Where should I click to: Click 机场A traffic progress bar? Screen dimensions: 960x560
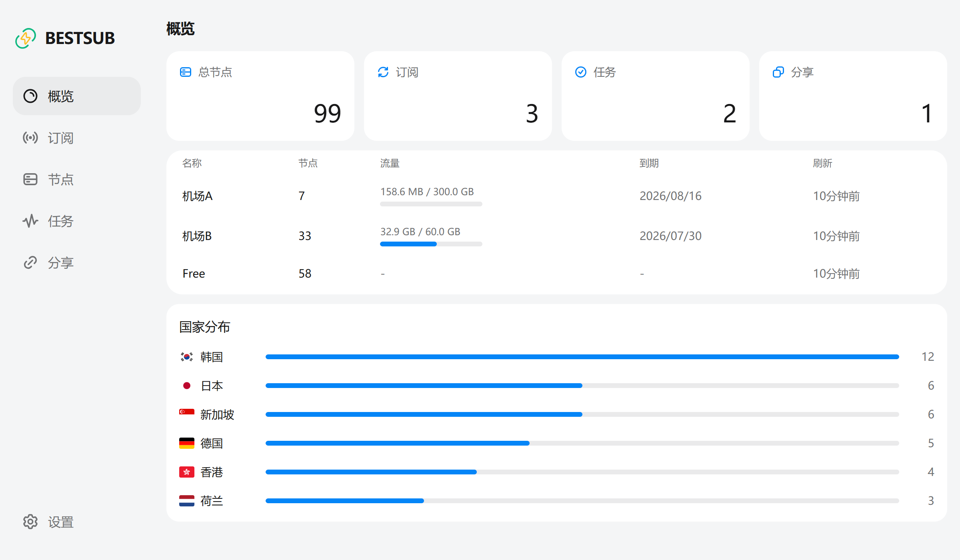pyautogui.click(x=431, y=204)
